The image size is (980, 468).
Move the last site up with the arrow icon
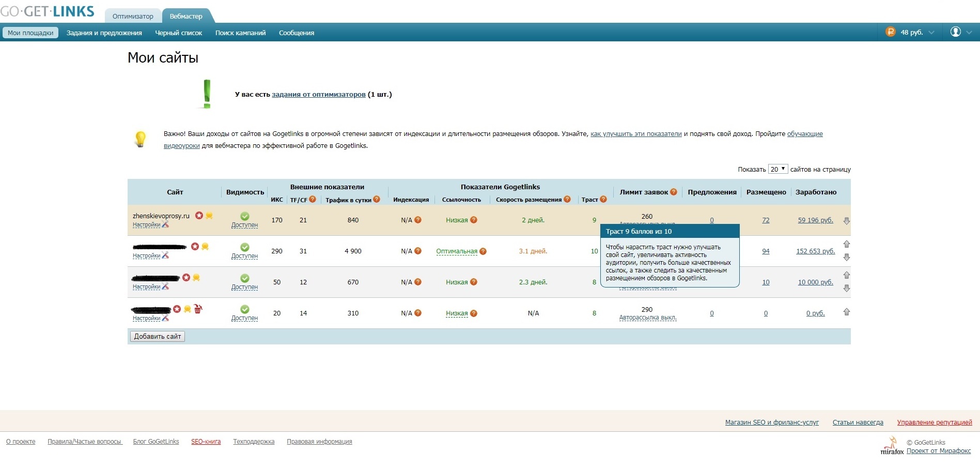click(x=846, y=312)
